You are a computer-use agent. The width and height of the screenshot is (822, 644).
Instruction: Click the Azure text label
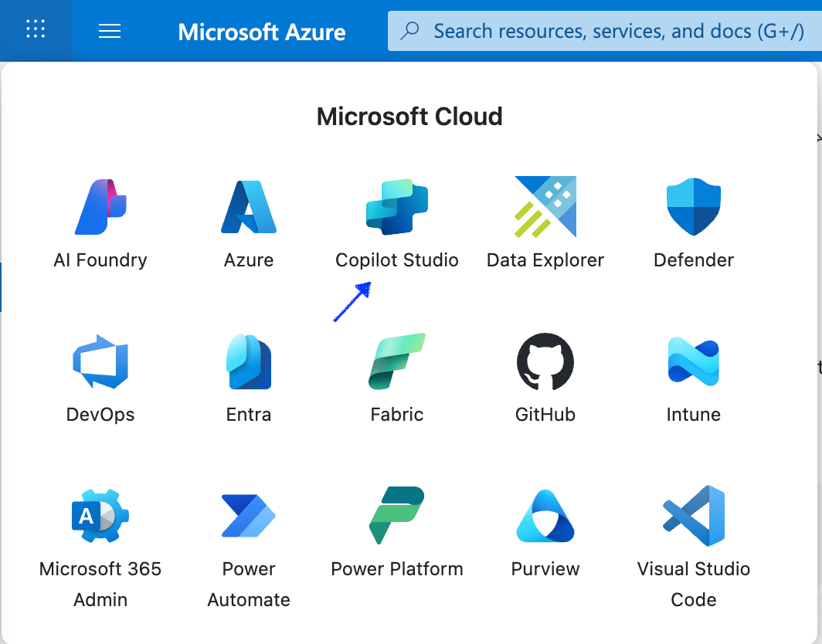point(249,260)
